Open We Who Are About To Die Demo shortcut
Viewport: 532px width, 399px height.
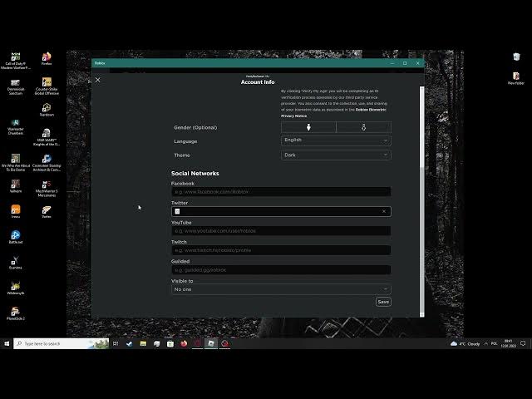[x=16, y=163]
